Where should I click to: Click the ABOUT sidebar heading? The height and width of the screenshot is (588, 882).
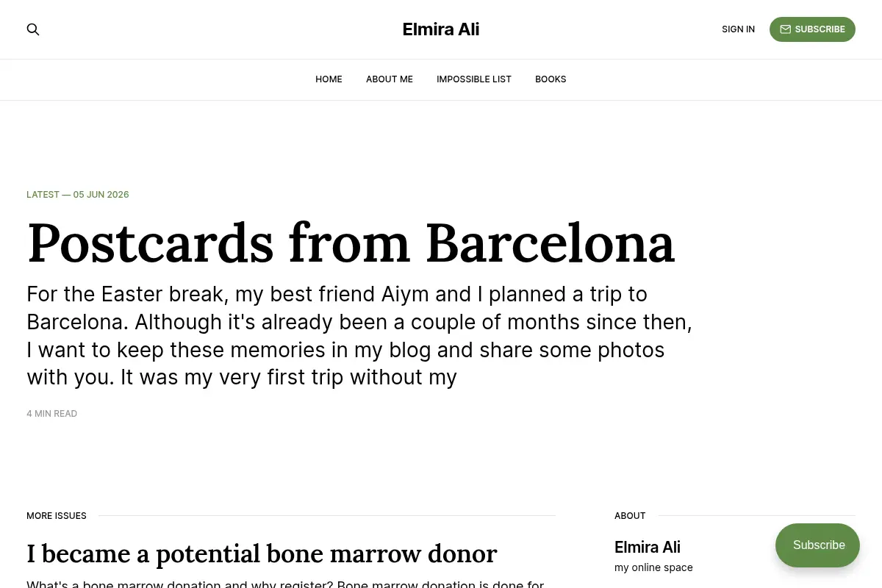(630, 516)
